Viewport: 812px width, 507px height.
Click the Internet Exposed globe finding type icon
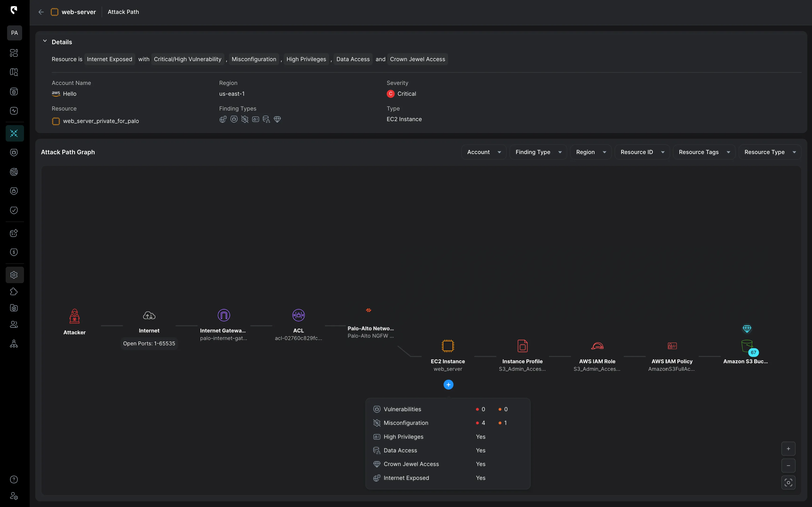[223, 119]
